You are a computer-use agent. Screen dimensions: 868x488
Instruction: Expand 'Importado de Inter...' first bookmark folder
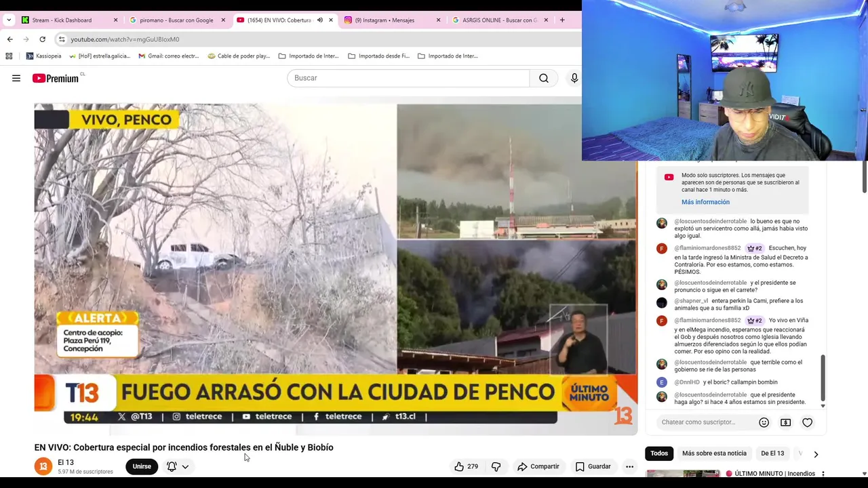click(x=309, y=56)
